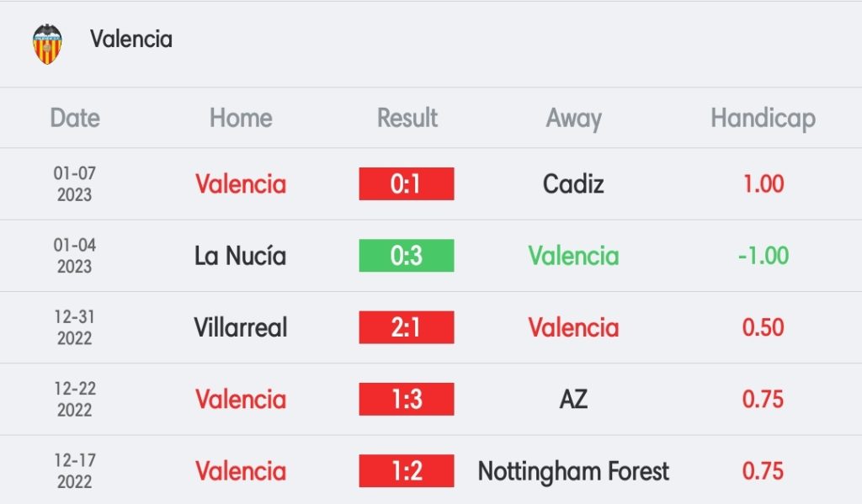The height and width of the screenshot is (504, 862).
Task: Open the Valencia team title
Action: click(130, 39)
